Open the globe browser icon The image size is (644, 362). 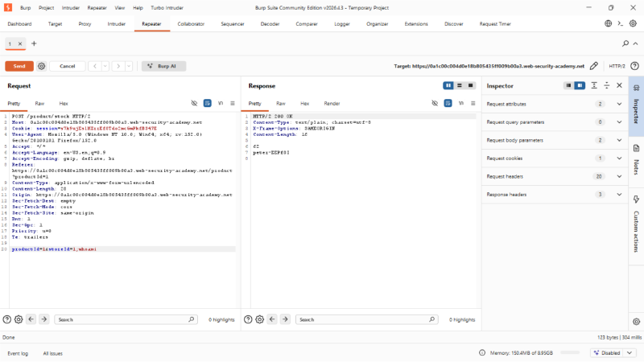[609, 23]
